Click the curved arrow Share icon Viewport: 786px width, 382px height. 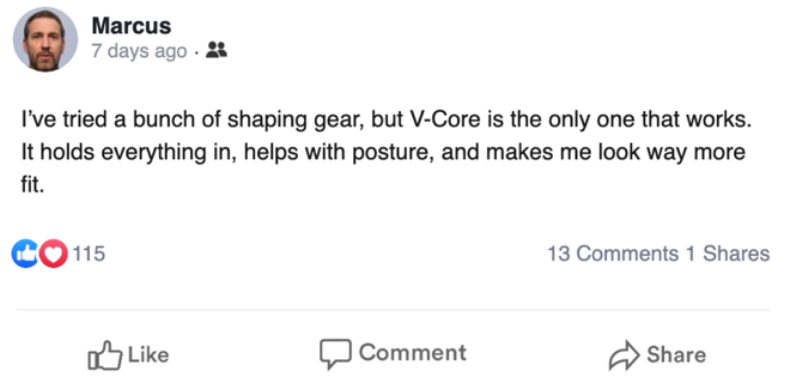click(624, 355)
